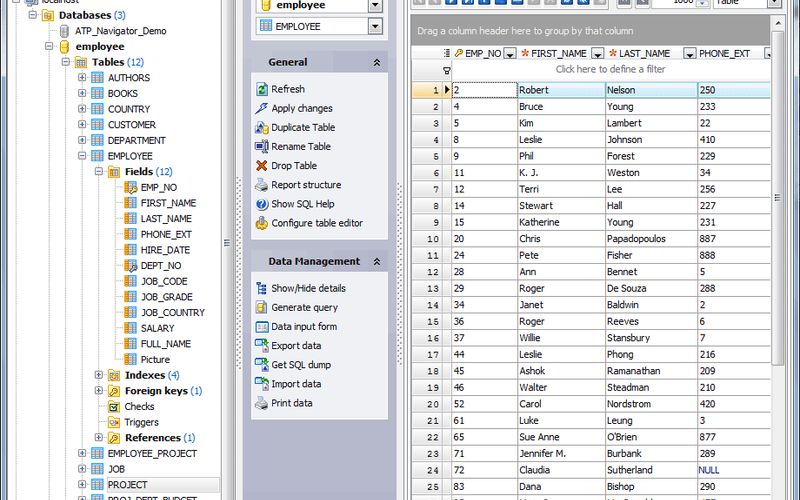Screen dimensions: 800x500
Task: Click the Report structure printer icon
Action: click(x=262, y=185)
